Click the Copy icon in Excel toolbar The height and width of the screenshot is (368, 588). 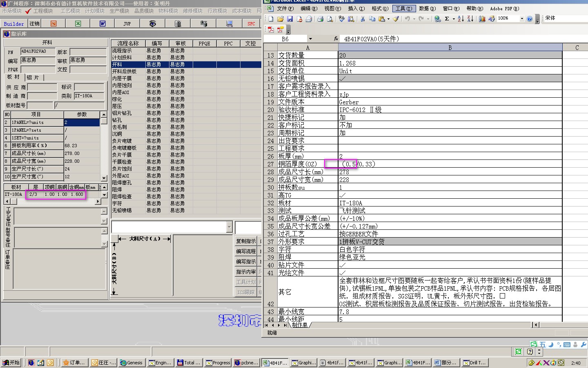point(372,19)
